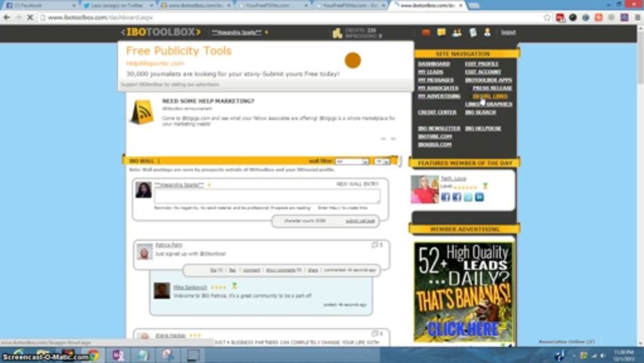Open My Associates in site navigation
644x363 pixels.
[x=438, y=88]
